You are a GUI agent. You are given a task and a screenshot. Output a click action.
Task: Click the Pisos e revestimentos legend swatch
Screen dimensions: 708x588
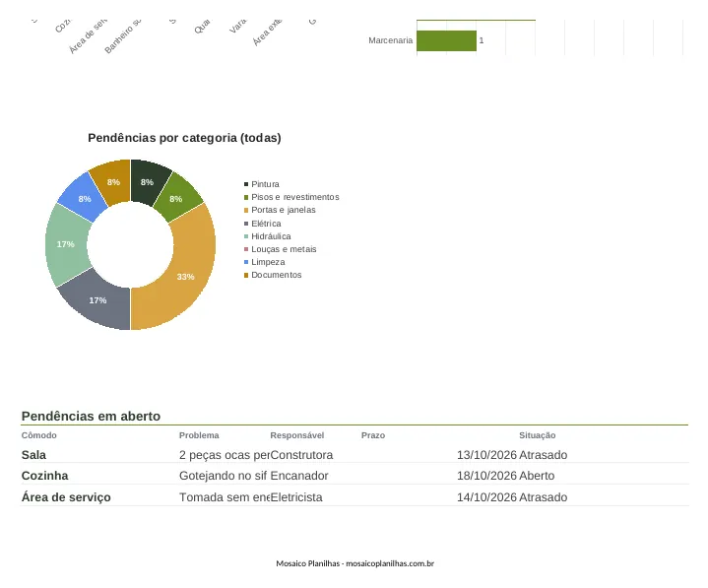coord(246,197)
